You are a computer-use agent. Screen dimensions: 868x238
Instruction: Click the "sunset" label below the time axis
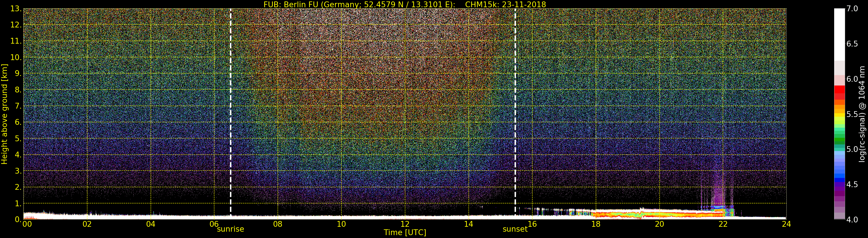515,229
